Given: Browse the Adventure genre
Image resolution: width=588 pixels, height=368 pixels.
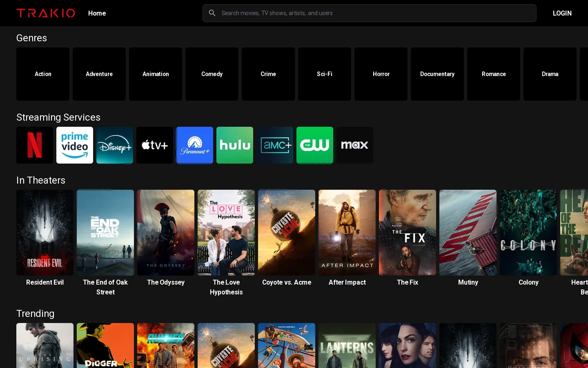Looking at the screenshot, I should pyautogui.click(x=99, y=74).
